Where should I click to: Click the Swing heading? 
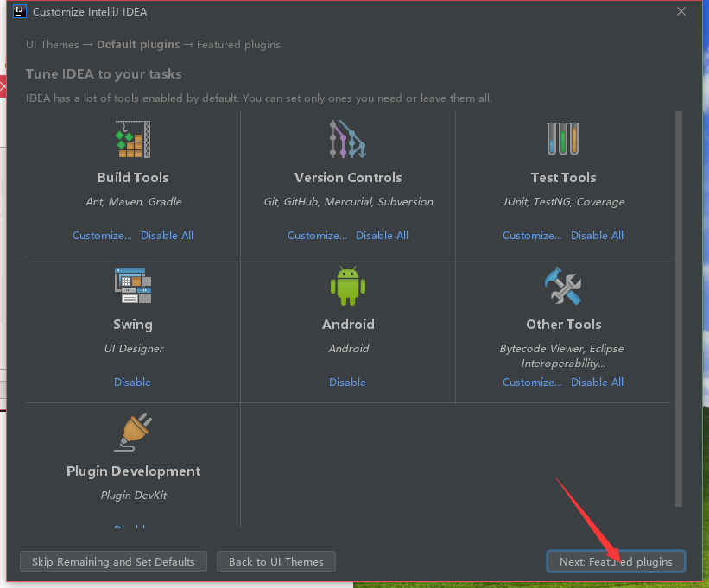(x=133, y=325)
